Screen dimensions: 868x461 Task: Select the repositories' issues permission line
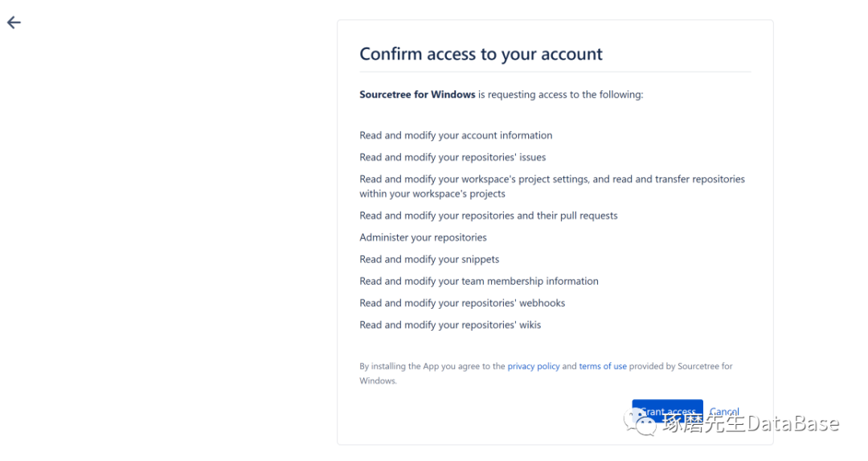pos(452,157)
